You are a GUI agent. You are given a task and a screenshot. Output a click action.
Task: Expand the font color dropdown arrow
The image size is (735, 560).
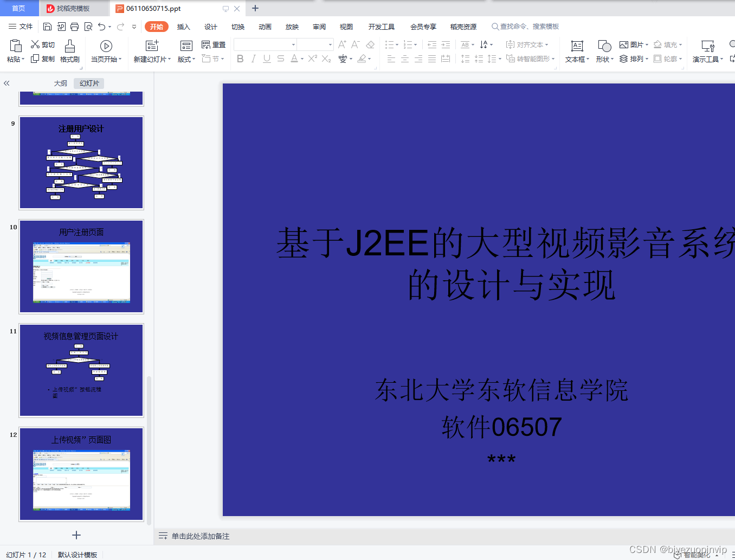click(302, 59)
